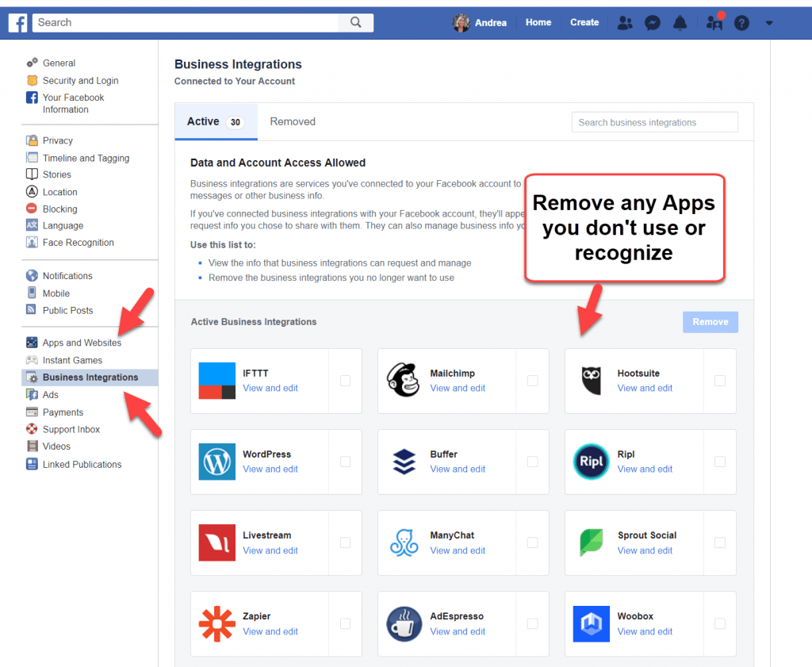The height and width of the screenshot is (667, 812).
Task: Click Create in top bar
Action: [x=584, y=23]
